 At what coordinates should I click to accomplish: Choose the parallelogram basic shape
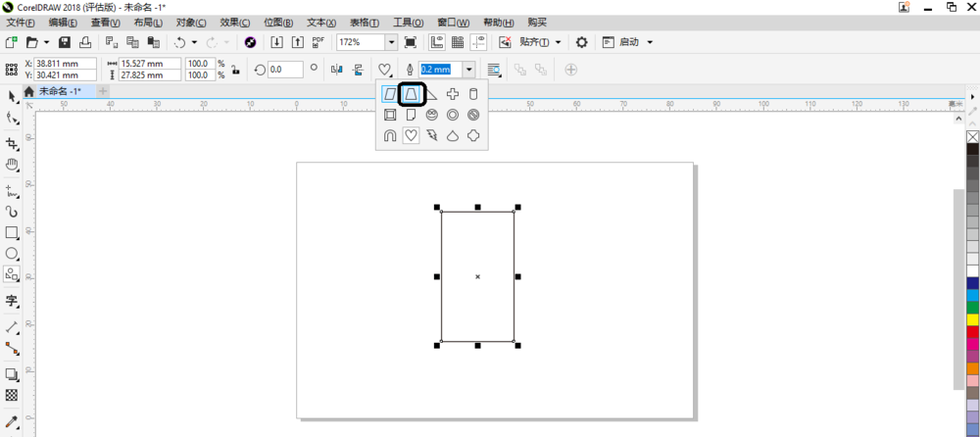pyautogui.click(x=390, y=94)
